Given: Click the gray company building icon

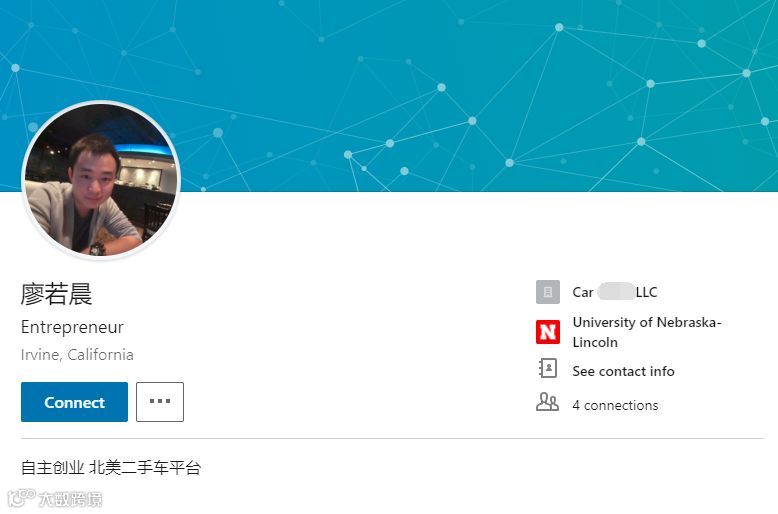Looking at the screenshot, I should pos(548,292).
